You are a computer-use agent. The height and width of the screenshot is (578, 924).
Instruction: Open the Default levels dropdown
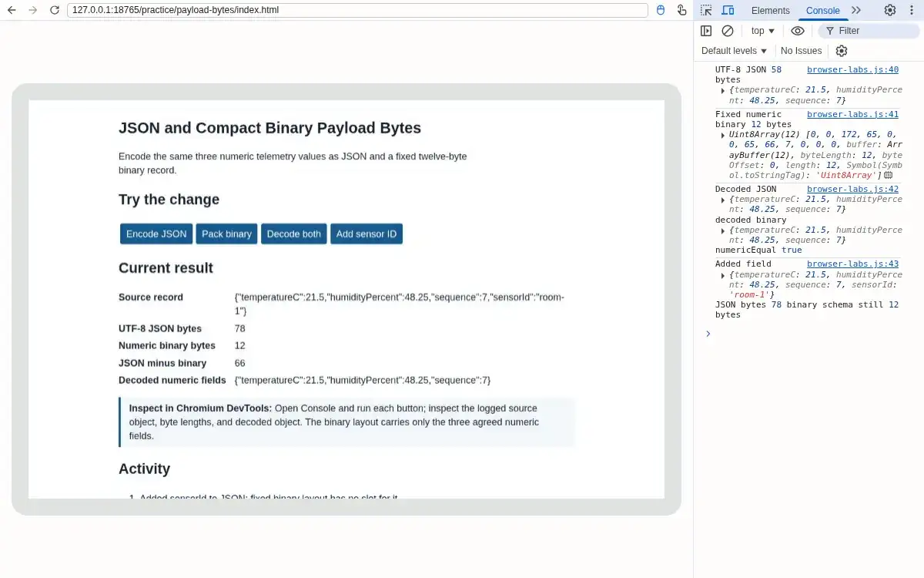(x=735, y=51)
